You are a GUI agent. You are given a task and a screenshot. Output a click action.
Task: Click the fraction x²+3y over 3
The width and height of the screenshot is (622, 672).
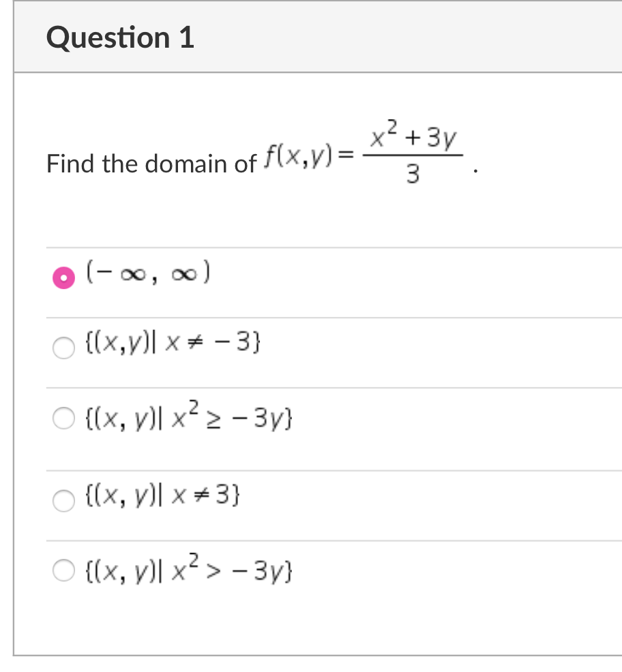pos(414,151)
